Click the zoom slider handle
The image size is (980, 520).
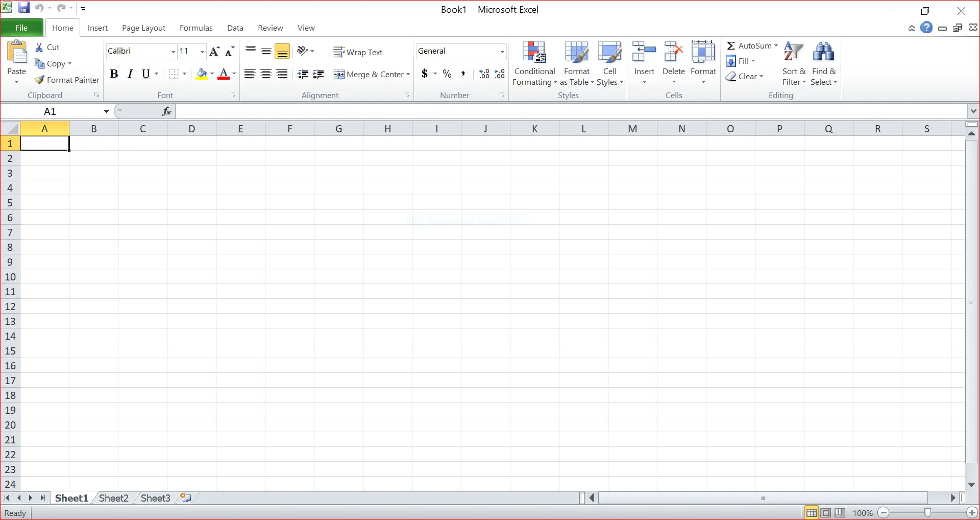click(927, 512)
